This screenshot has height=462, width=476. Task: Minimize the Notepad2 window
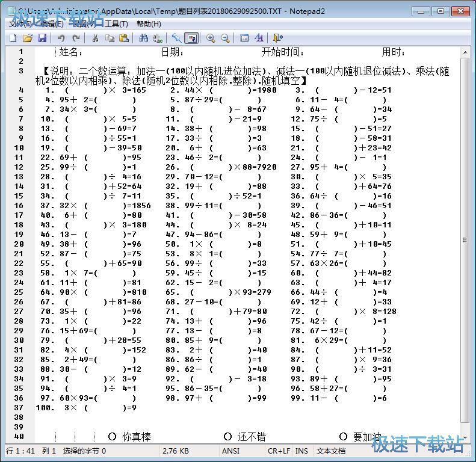click(x=421, y=11)
